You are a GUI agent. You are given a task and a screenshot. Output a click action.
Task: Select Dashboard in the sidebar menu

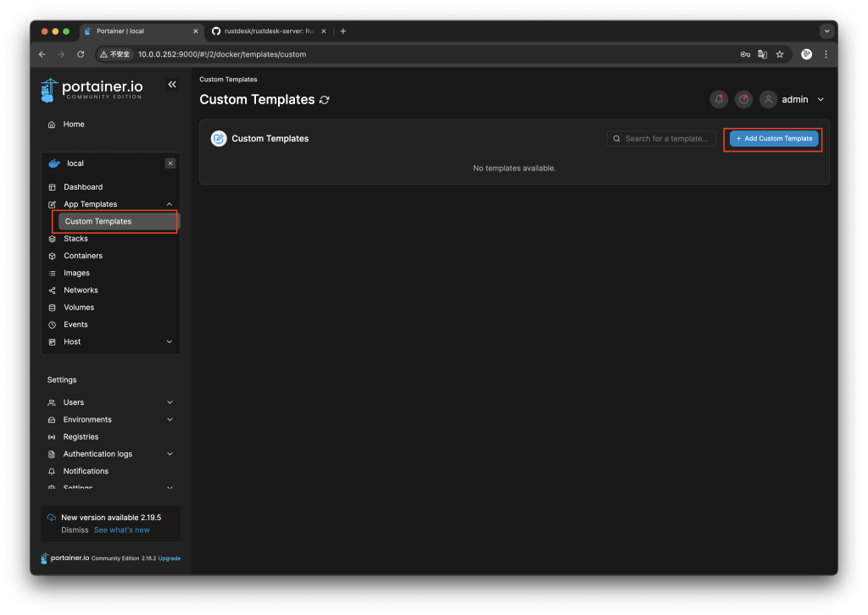83,186
